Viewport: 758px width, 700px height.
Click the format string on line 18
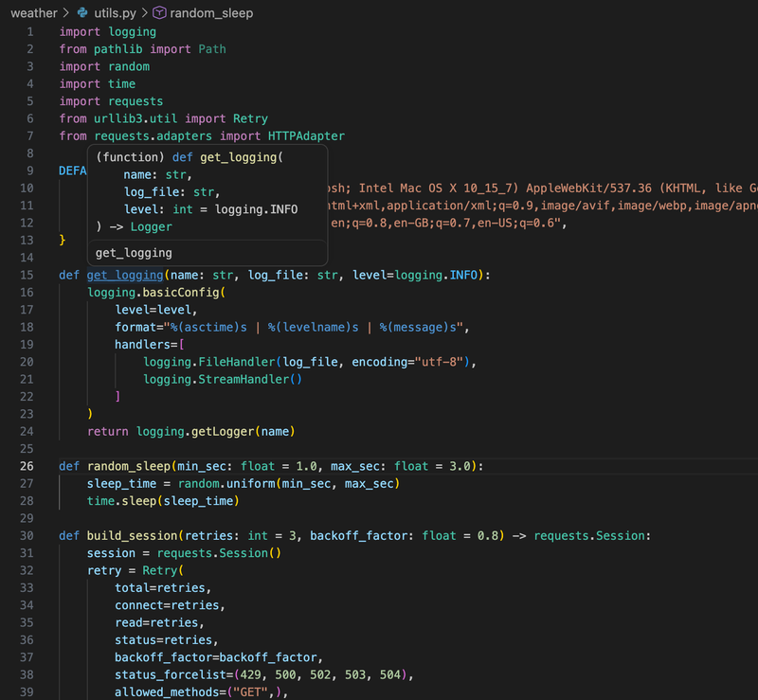(x=314, y=328)
